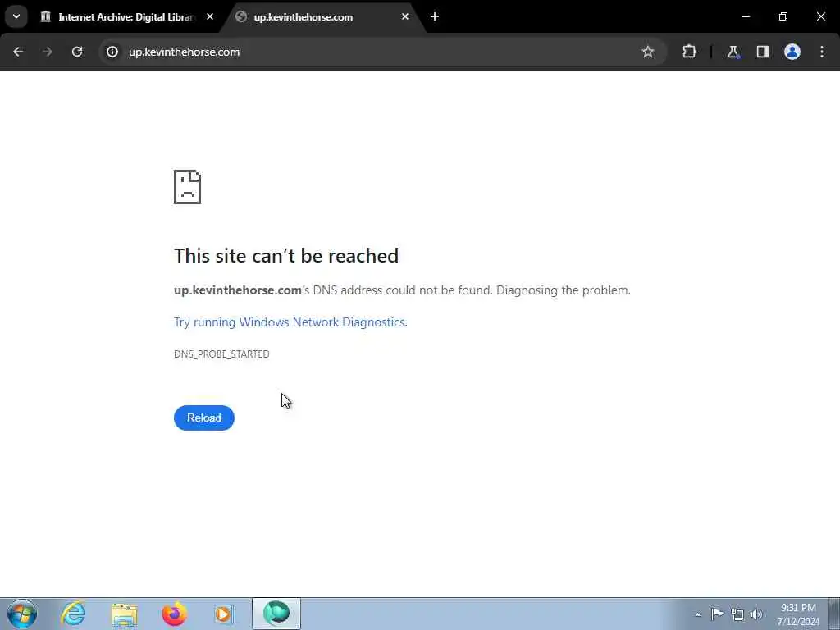Image resolution: width=840 pixels, height=630 pixels.
Task: Launch Internet Explorer from the taskbar
Action: 73,614
